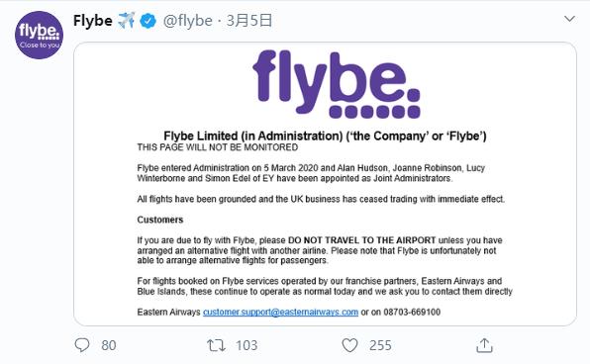Click the Flybe Limited (in Administration) heading
This screenshot has width=590, height=364.
pyautogui.click(x=325, y=136)
